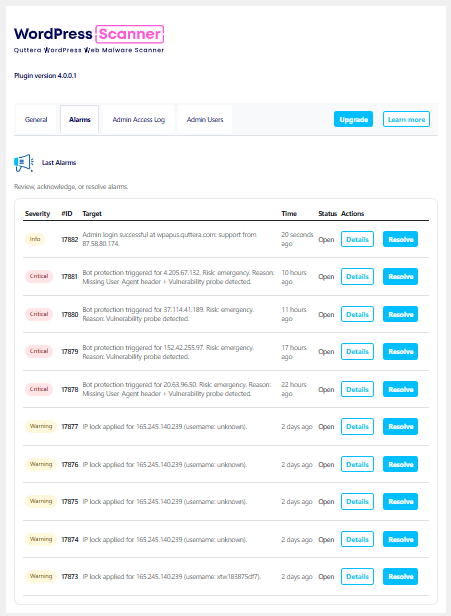Click the Time column header
451x616 pixels.
289,214
